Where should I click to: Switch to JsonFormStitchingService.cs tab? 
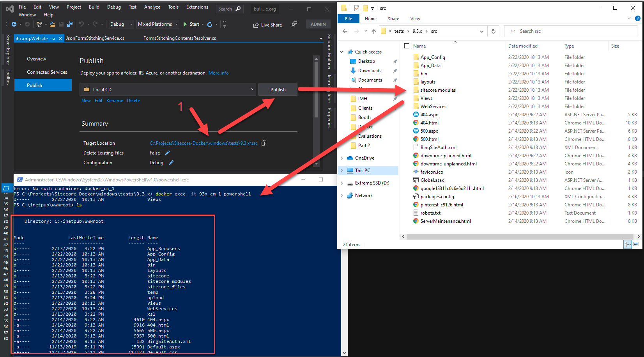pos(95,38)
